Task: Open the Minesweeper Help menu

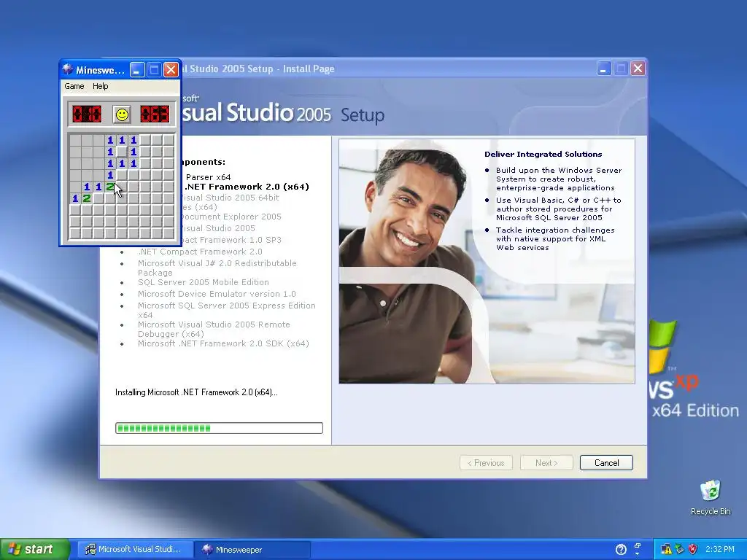Action: click(100, 86)
